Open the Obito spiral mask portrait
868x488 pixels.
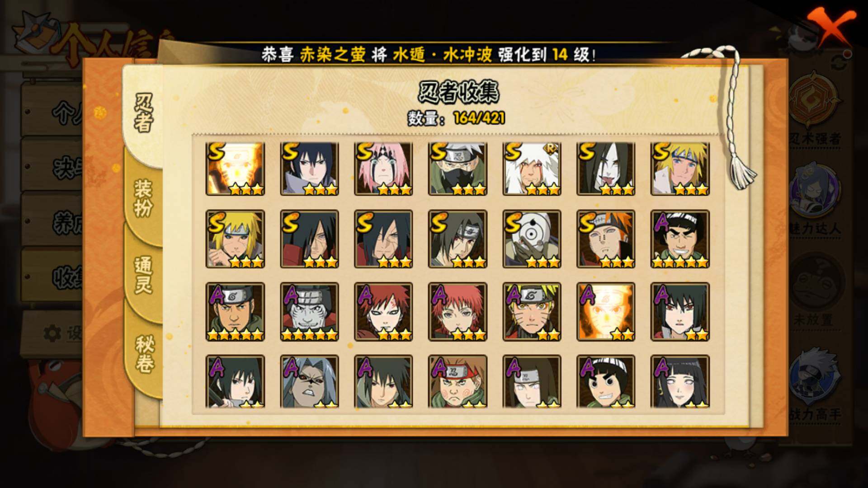[x=532, y=239]
